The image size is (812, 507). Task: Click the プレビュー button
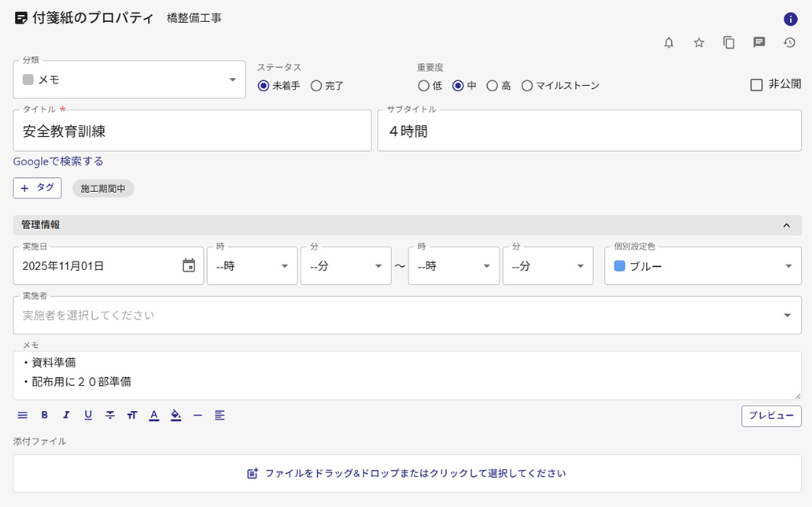(771, 416)
